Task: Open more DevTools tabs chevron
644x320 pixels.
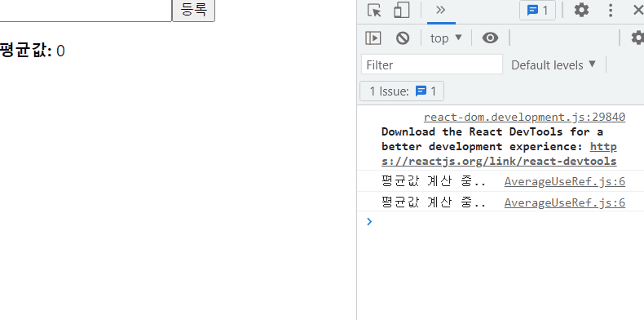Action: [441, 10]
